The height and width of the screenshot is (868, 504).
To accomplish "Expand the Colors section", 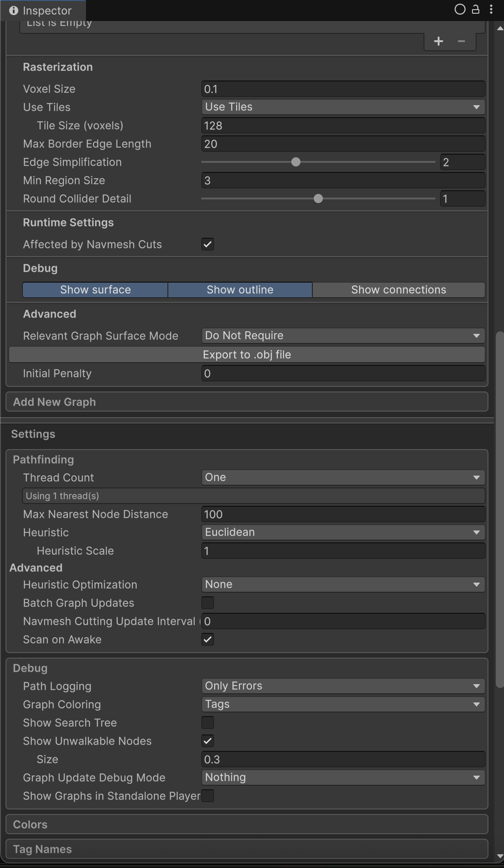I will [x=247, y=825].
